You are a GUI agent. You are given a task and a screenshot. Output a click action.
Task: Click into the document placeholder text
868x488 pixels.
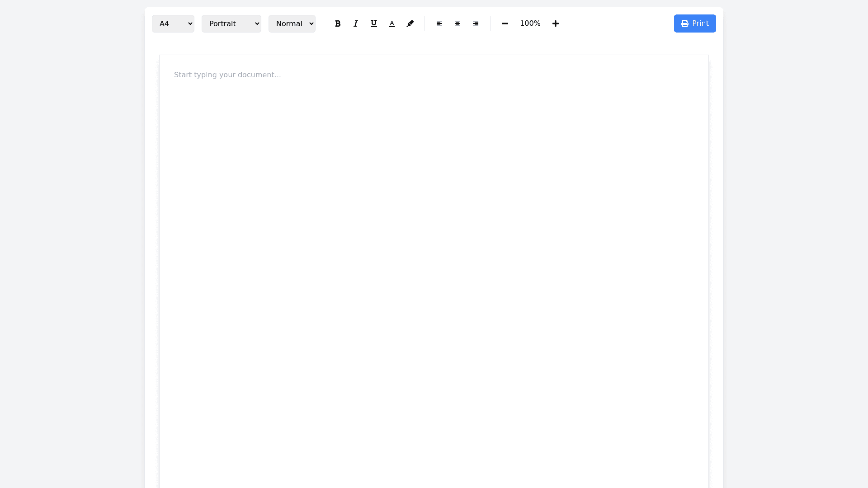pyautogui.click(x=227, y=75)
